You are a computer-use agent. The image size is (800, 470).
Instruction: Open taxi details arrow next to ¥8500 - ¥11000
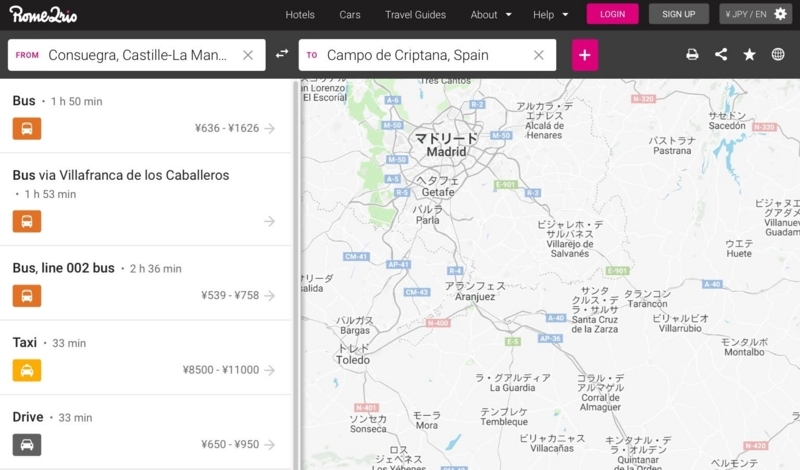pos(270,370)
